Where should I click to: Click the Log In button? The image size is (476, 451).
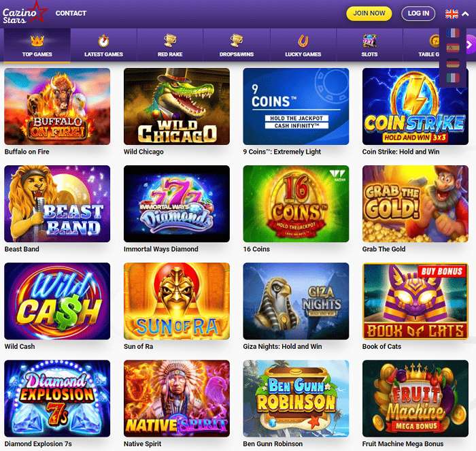coord(418,14)
